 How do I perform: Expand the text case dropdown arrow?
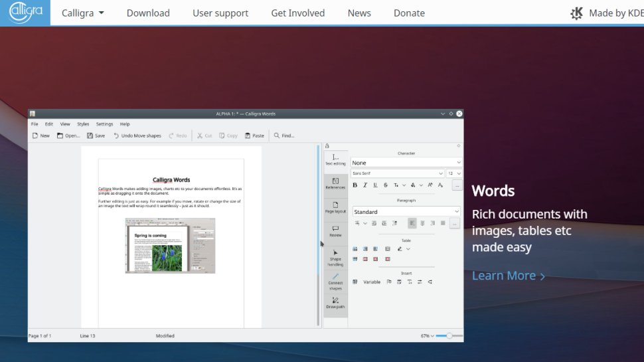(x=404, y=185)
